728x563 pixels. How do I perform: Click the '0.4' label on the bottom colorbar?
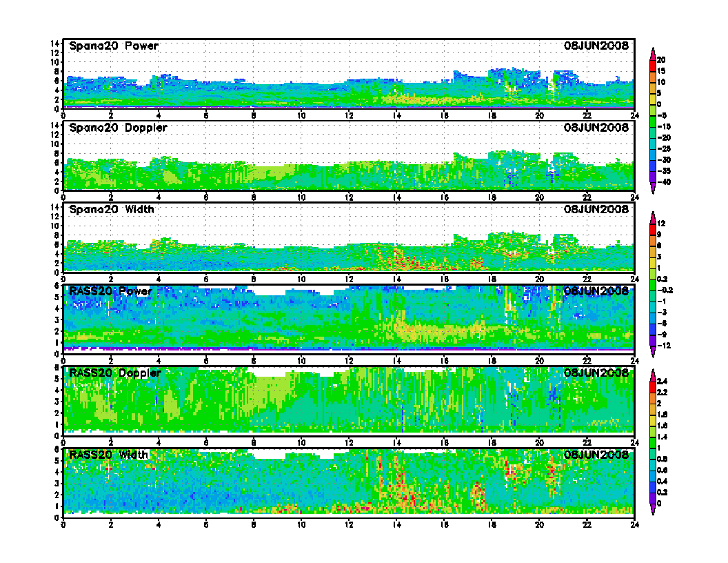[x=663, y=482]
